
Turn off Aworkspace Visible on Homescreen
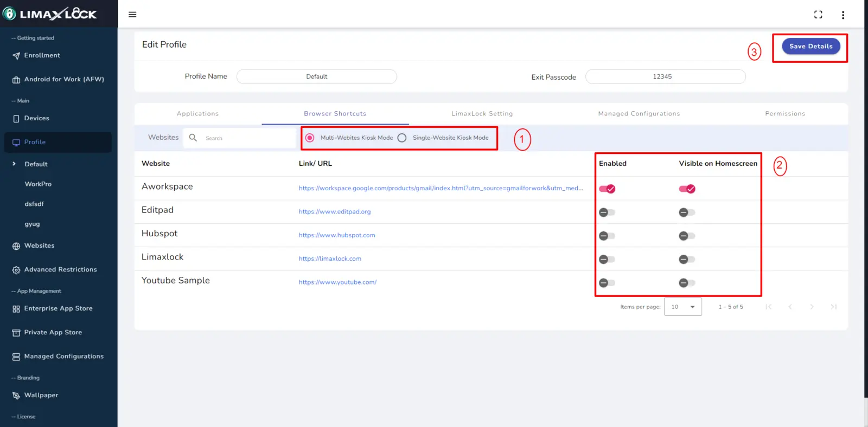[x=687, y=189]
